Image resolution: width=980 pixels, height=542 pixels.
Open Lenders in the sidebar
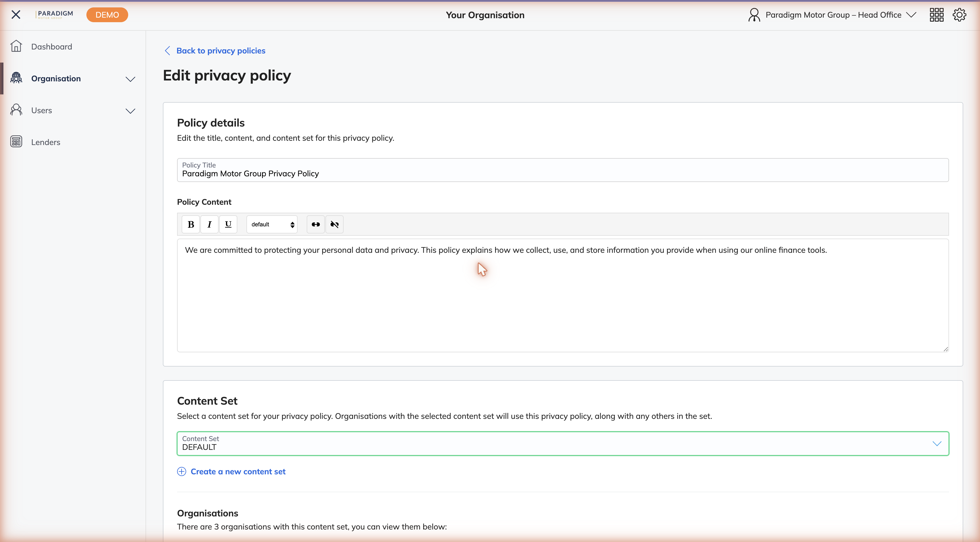click(x=46, y=142)
